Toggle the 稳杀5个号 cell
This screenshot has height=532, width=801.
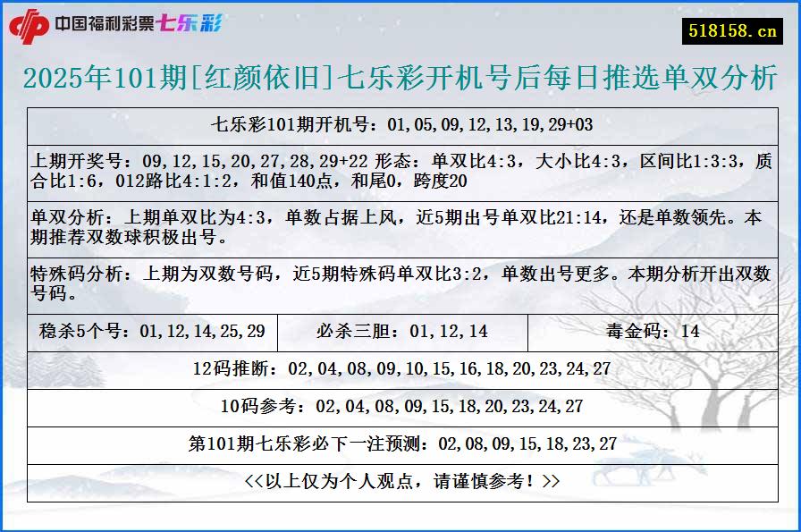click(150, 331)
